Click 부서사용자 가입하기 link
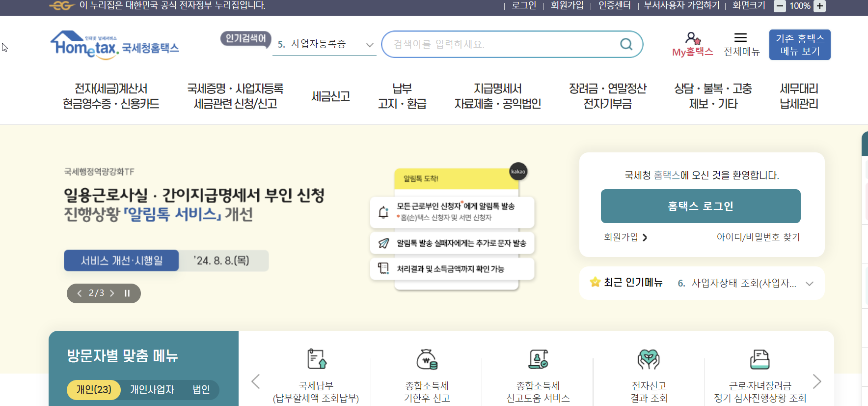 pos(681,5)
